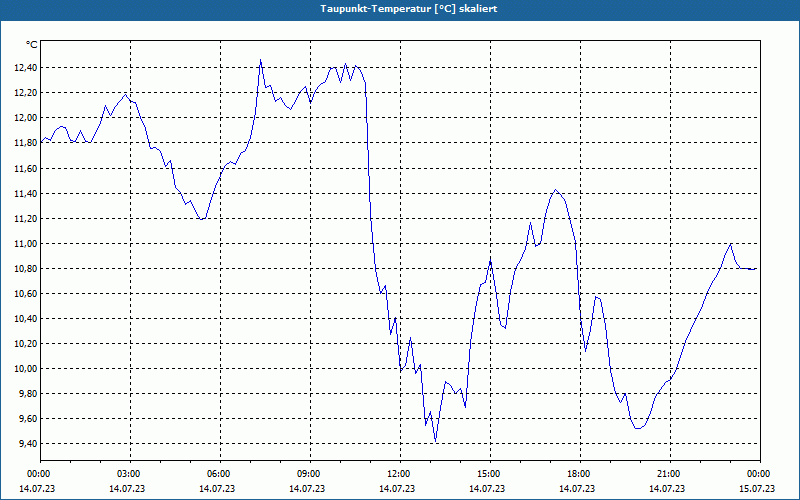Click the 09:00 time axis label

[x=310, y=474]
